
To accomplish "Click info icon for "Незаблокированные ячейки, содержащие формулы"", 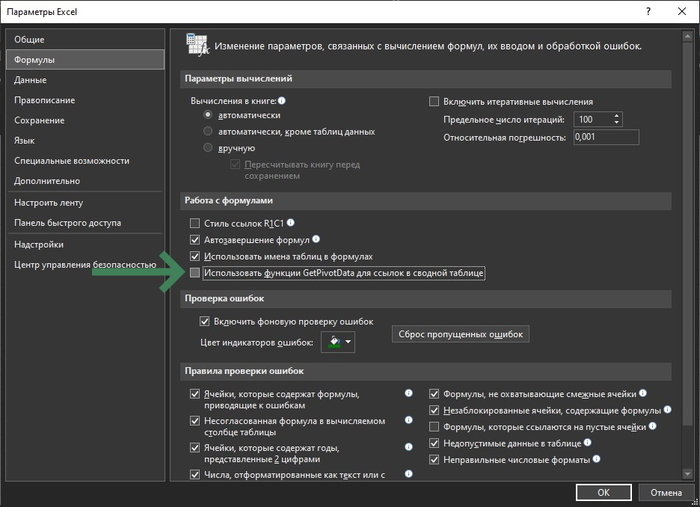I will (667, 411).
